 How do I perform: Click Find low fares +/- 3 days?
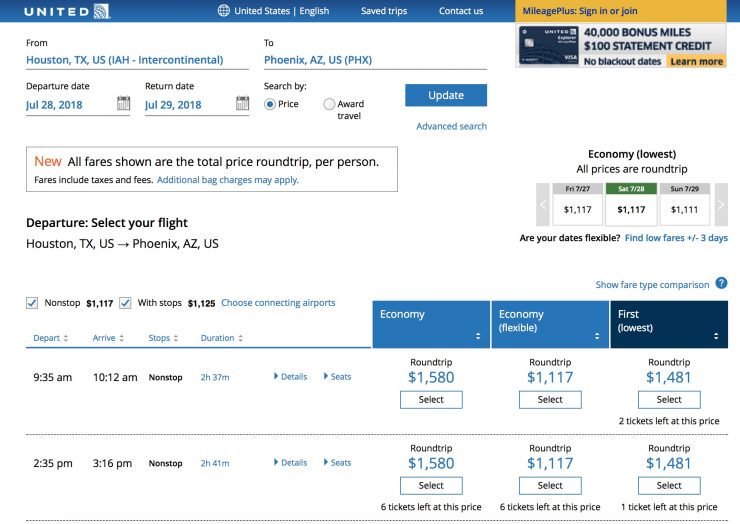click(676, 238)
